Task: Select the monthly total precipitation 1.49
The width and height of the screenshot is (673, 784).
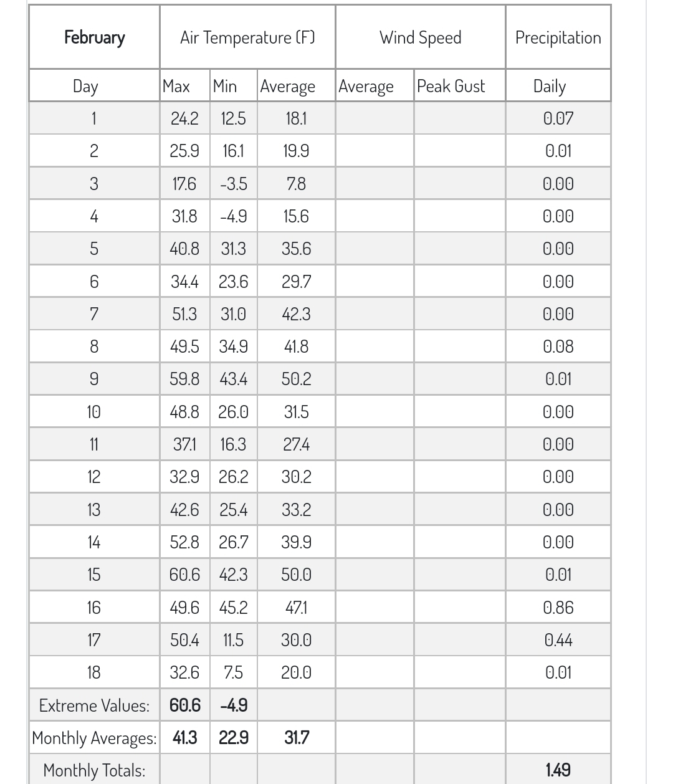Action: pos(558,770)
